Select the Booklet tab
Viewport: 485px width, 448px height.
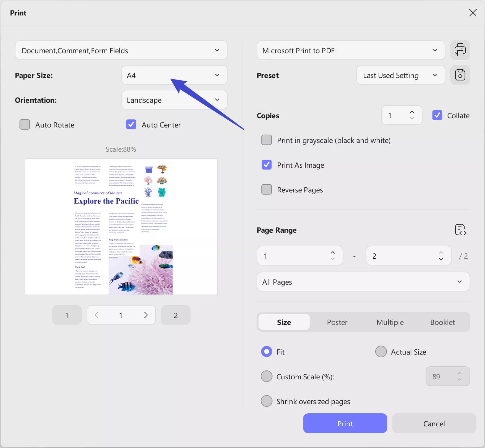(443, 322)
